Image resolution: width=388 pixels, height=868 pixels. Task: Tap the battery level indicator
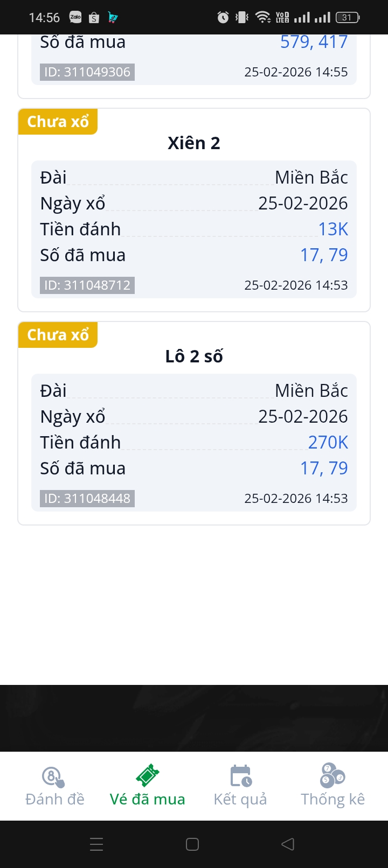pos(347,17)
